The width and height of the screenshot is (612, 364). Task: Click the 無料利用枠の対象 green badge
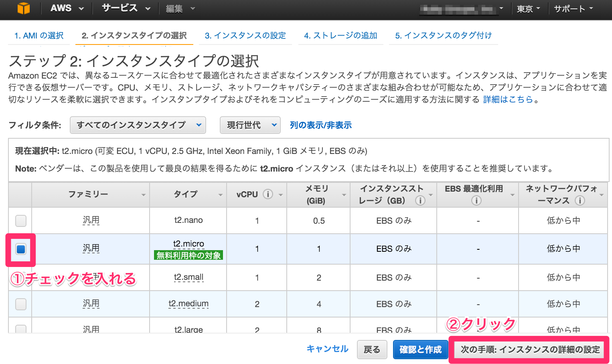[188, 255]
